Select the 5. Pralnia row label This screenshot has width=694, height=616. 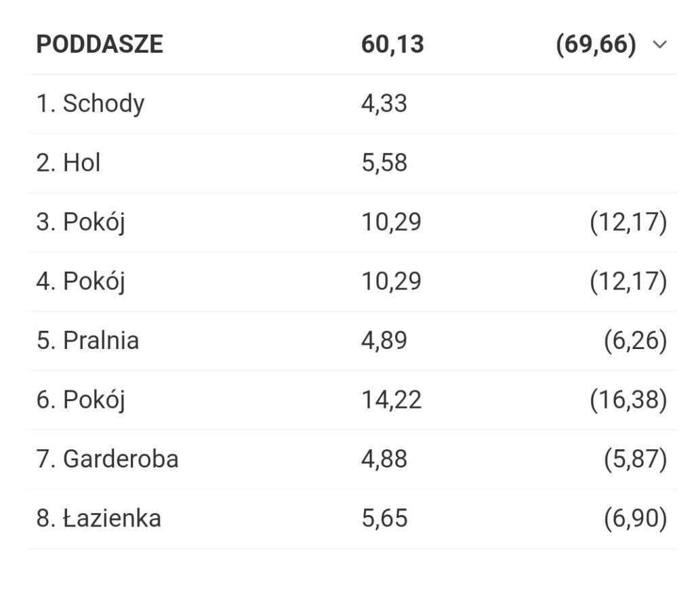[87, 340]
